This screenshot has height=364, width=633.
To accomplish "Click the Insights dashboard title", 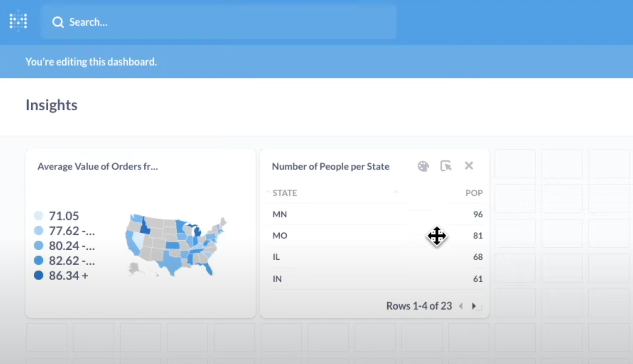I will [51, 105].
